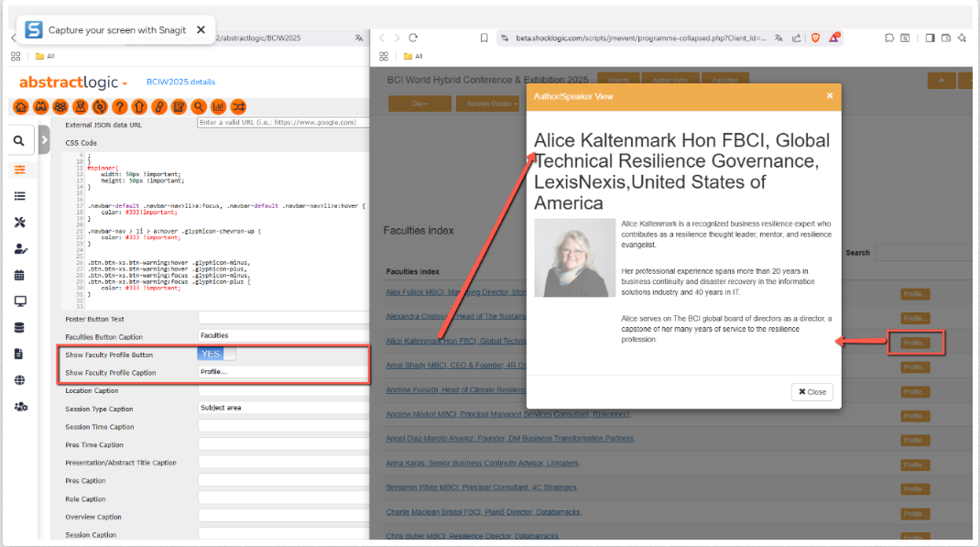Close Author/Speaker View with the X
This screenshot has height=547, width=980.
click(830, 95)
